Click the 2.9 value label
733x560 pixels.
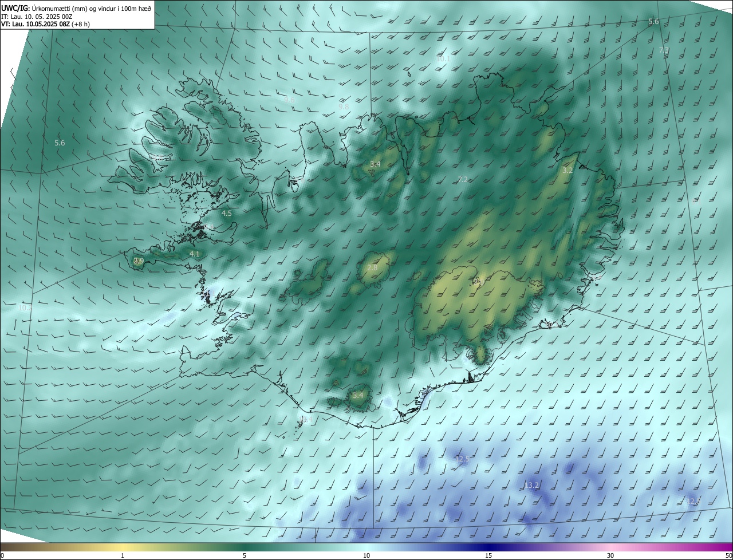pyautogui.click(x=139, y=261)
